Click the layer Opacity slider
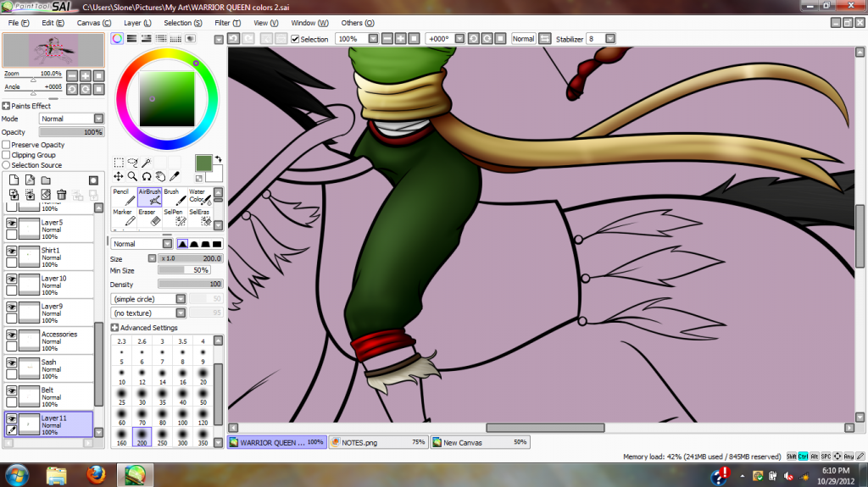The width and height of the screenshot is (868, 487). click(71, 132)
